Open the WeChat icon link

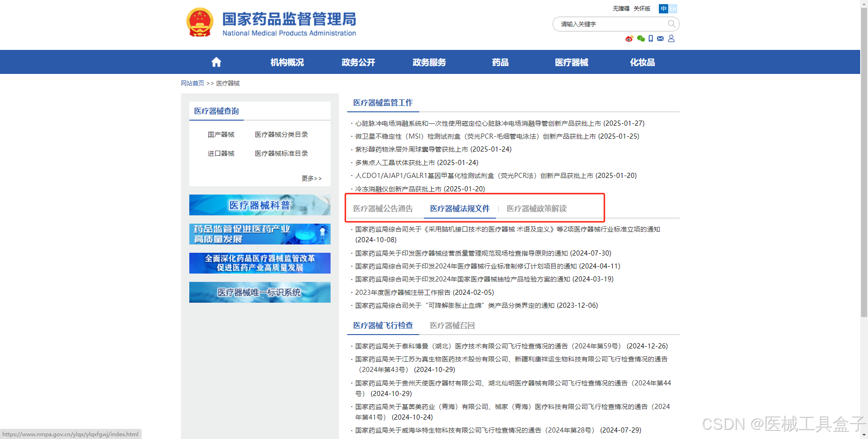pos(641,38)
